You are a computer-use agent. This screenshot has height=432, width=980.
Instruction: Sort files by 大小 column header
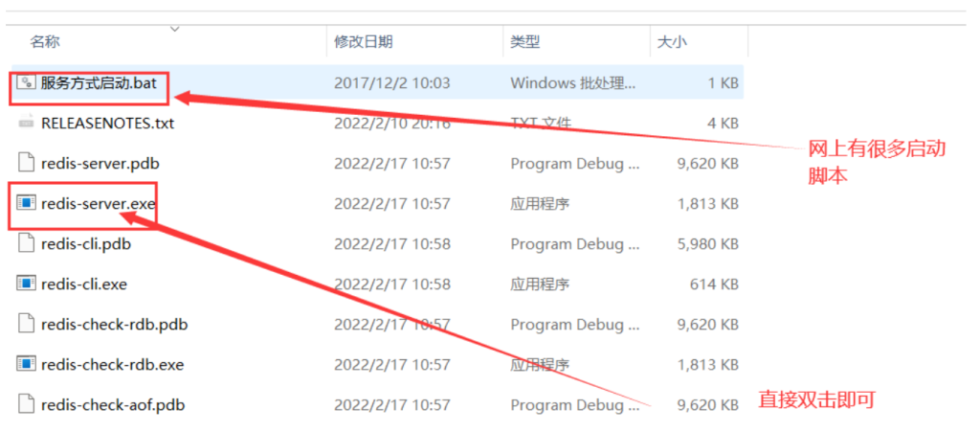[672, 42]
